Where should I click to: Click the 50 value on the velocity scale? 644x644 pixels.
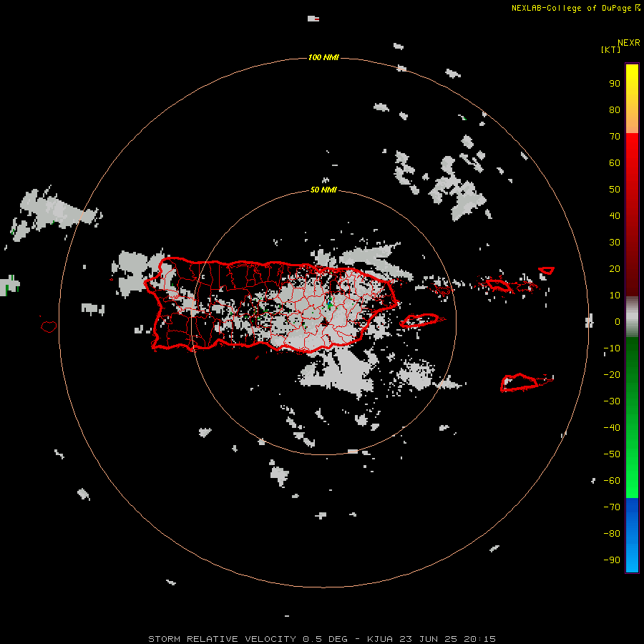point(615,190)
